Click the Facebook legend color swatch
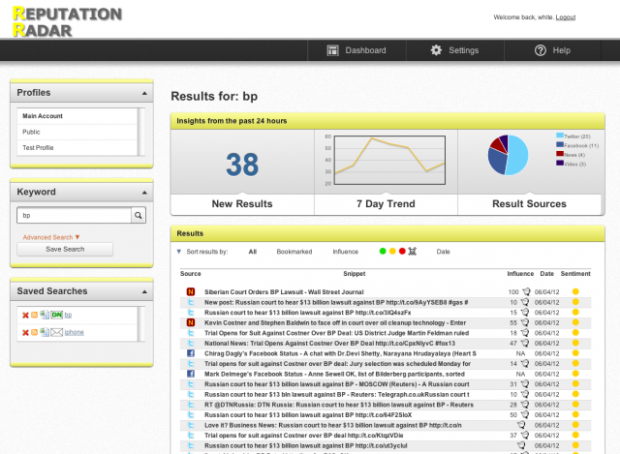The width and height of the screenshot is (620, 454). pyautogui.click(x=560, y=145)
